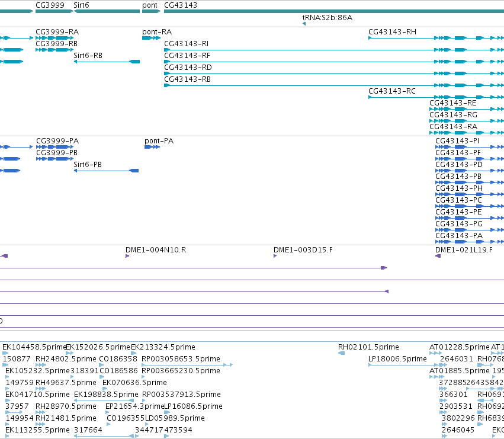
Task: Select the CG43143 gene span
Action: click(334, 11)
